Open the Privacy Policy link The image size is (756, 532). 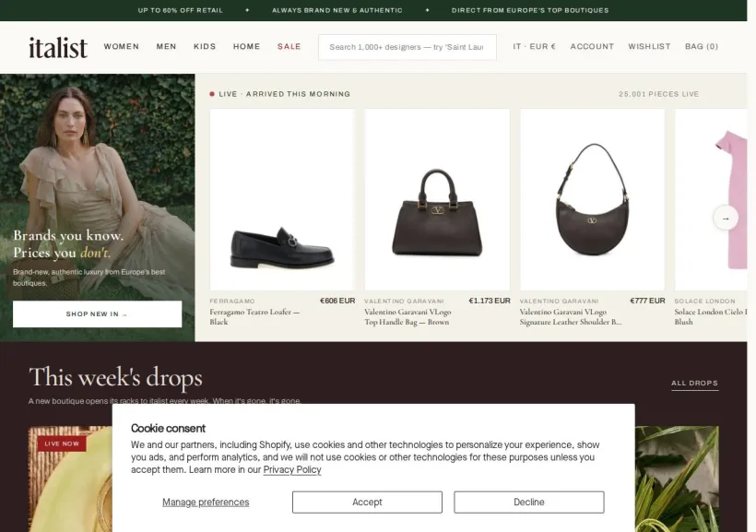point(292,470)
